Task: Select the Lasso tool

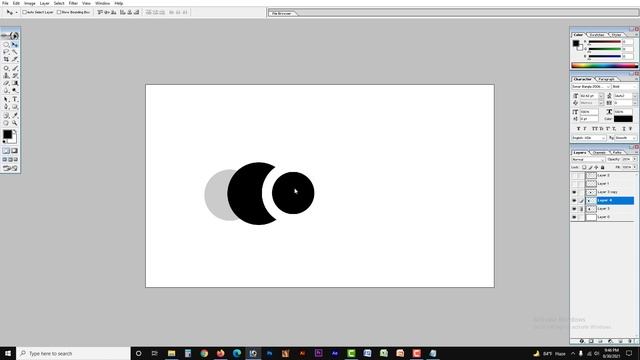Action: (x=6, y=51)
